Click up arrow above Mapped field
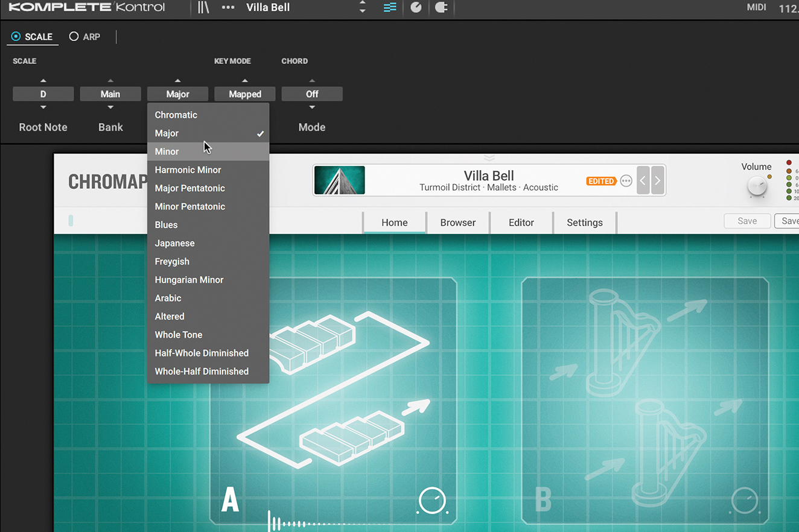Image resolution: width=799 pixels, height=532 pixels. click(x=245, y=80)
